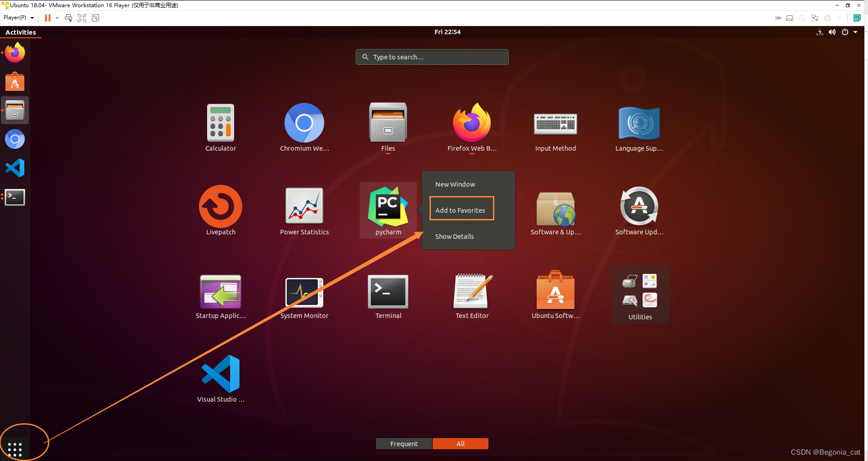This screenshot has width=868, height=461.
Task: Open the Text Editor app
Action: pyautogui.click(x=471, y=292)
